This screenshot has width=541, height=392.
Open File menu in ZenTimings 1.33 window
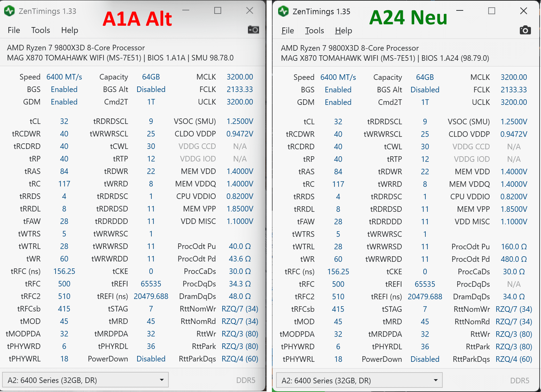[14, 30]
